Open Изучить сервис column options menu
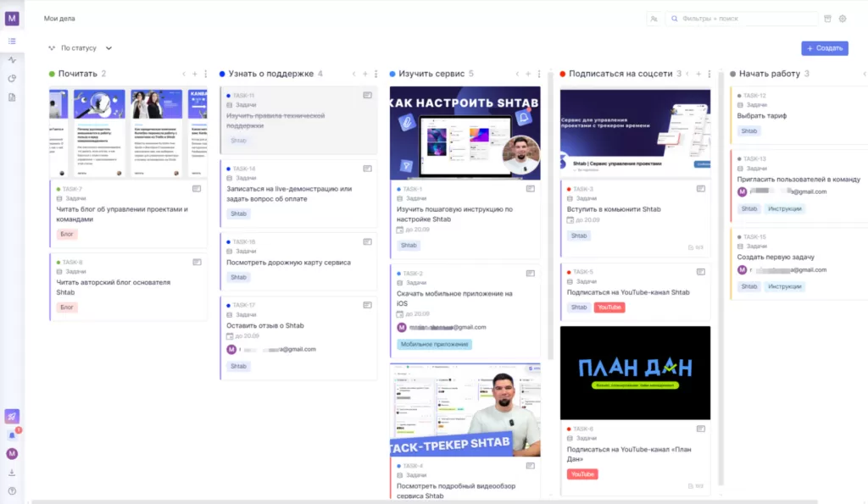The image size is (868, 504). click(539, 74)
